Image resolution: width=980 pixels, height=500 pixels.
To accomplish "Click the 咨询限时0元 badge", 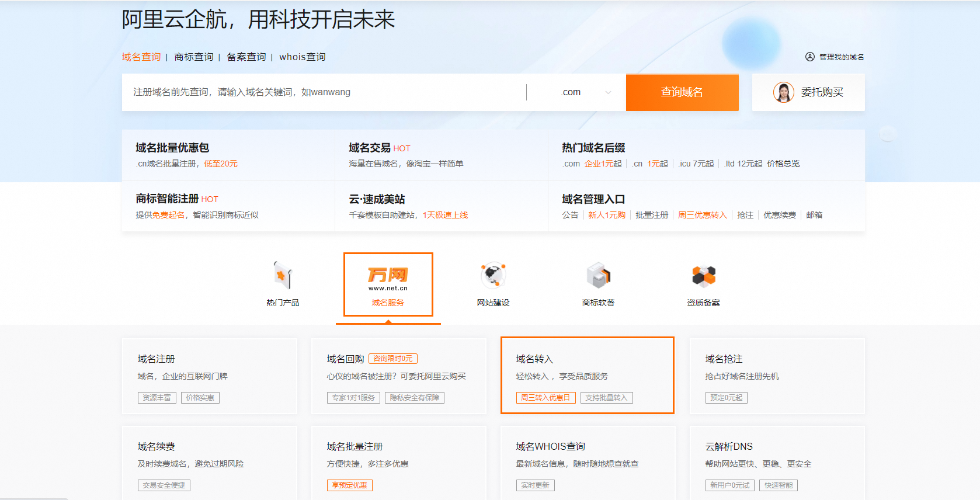I will coord(393,359).
